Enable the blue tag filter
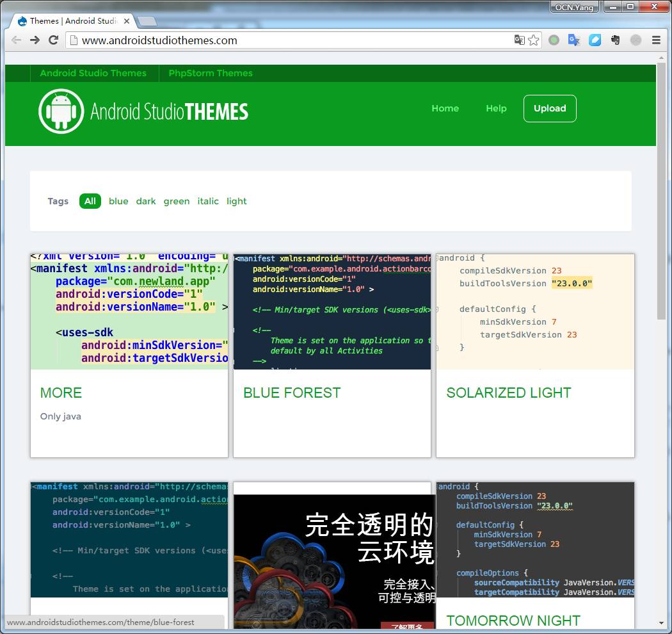 point(118,201)
